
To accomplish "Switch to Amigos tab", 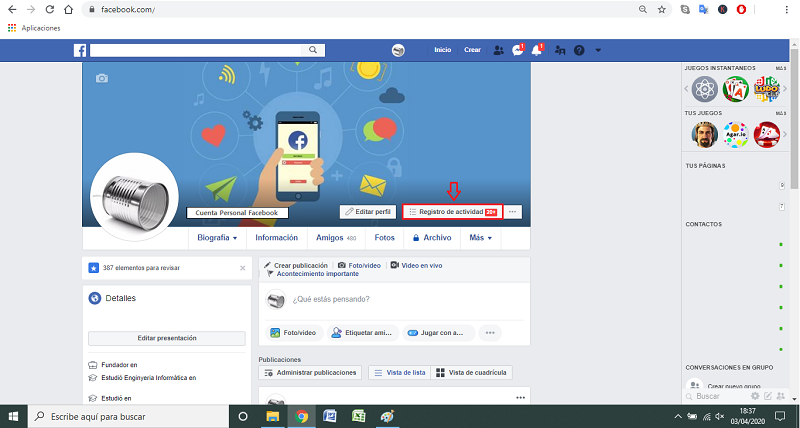I will 336,238.
